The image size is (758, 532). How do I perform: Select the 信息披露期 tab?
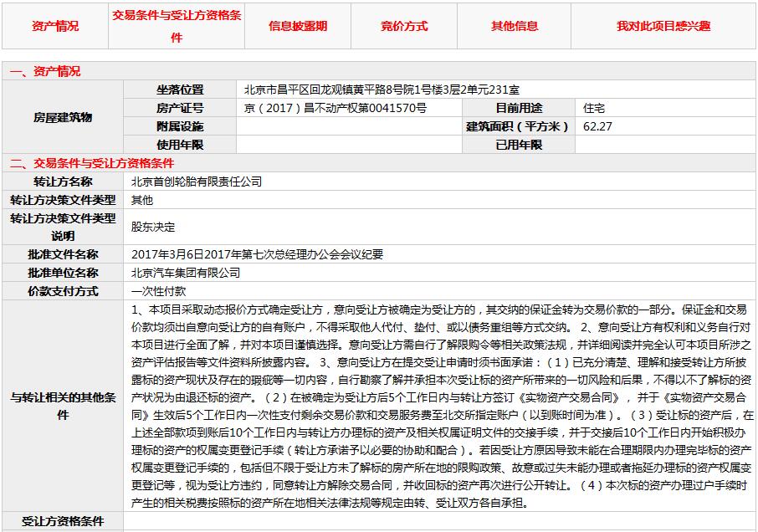pos(297,26)
